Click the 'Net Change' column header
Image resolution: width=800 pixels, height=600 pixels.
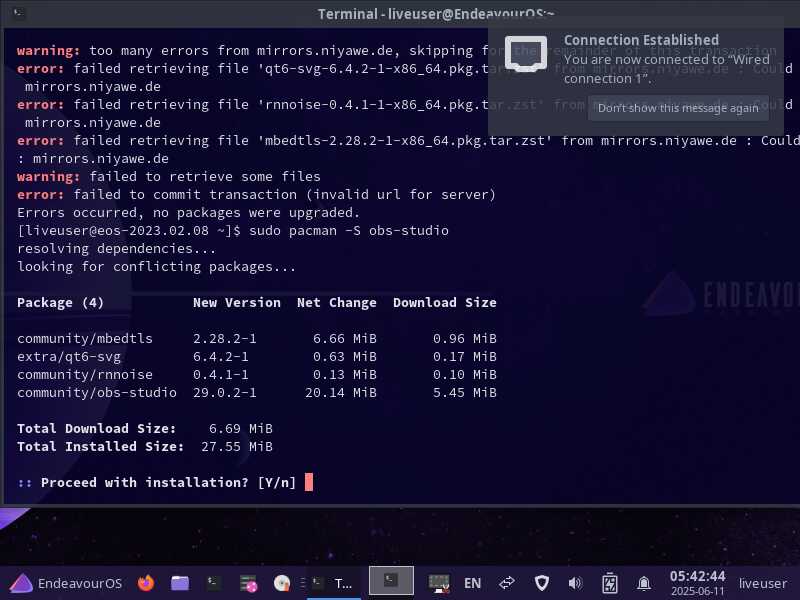tap(337, 303)
